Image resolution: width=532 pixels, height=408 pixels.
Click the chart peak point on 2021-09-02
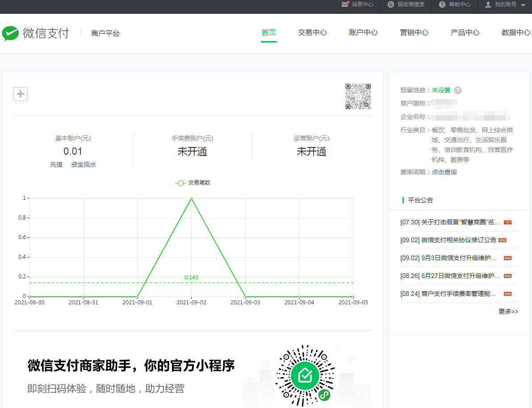(191, 198)
